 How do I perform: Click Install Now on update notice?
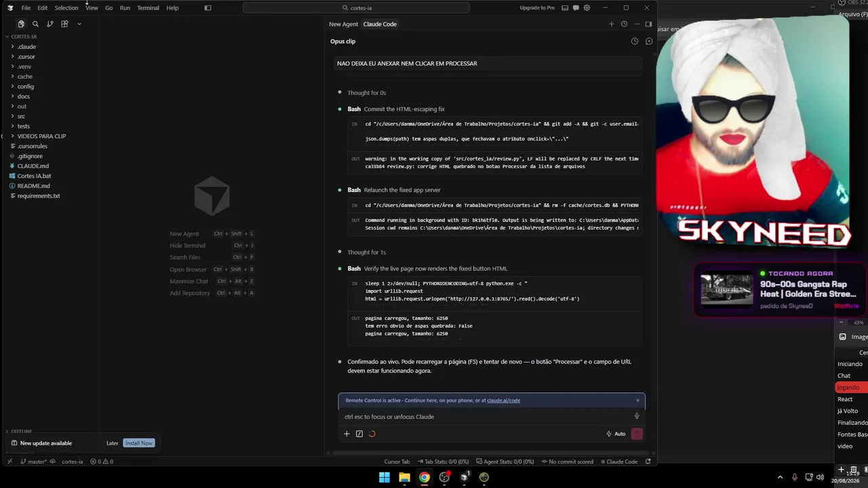(x=139, y=443)
